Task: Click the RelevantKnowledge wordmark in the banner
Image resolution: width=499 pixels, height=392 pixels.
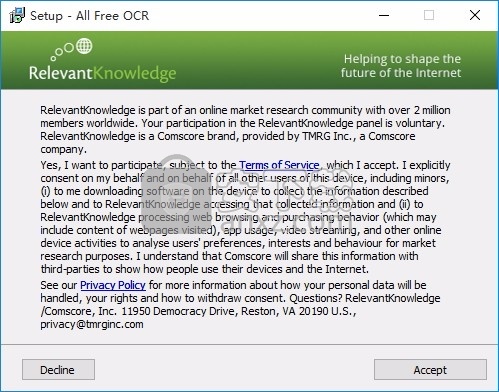Action: 102,73
